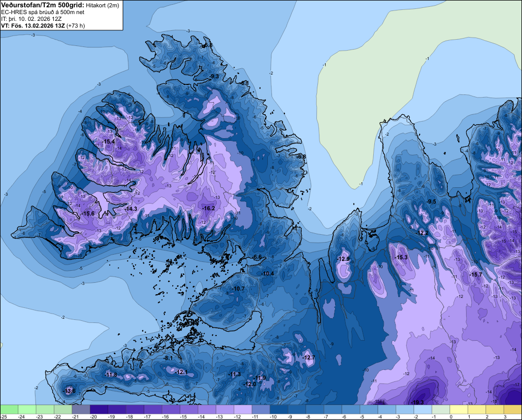This screenshot has width=522, height=420.
Task: Click the -9.3 temperature label
Action: [215, 77]
